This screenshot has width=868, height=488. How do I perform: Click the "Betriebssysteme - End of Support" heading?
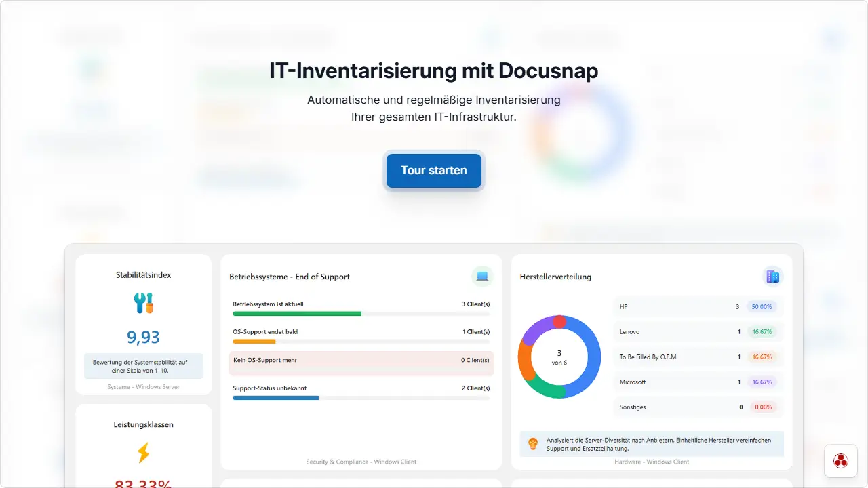coord(290,277)
